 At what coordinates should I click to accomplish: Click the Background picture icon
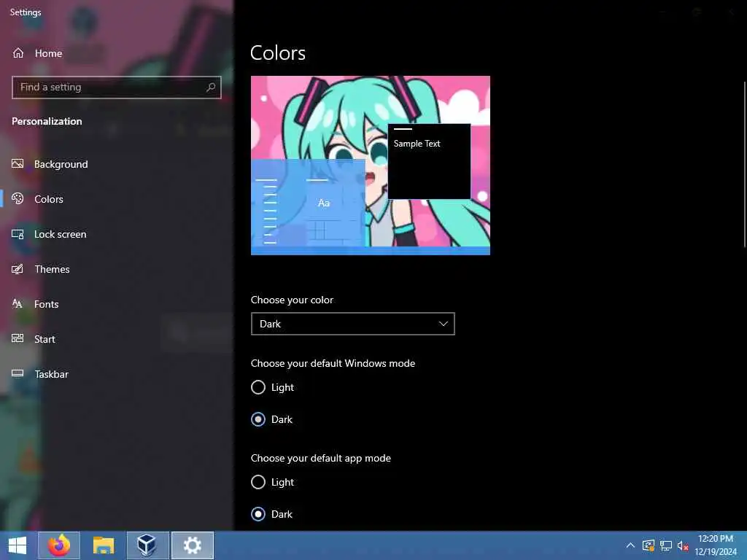[18, 164]
